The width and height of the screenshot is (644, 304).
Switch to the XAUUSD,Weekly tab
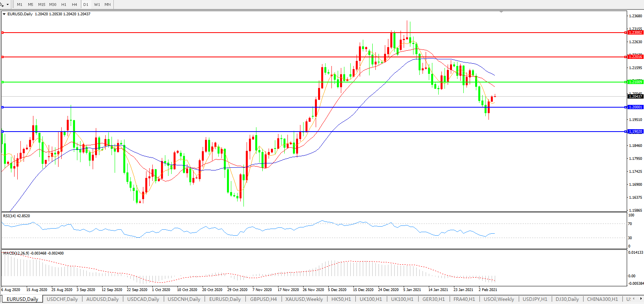click(x=304, y=299)
